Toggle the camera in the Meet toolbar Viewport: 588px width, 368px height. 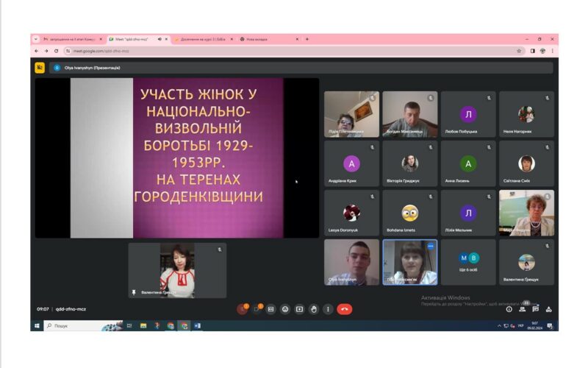[257, 309]
